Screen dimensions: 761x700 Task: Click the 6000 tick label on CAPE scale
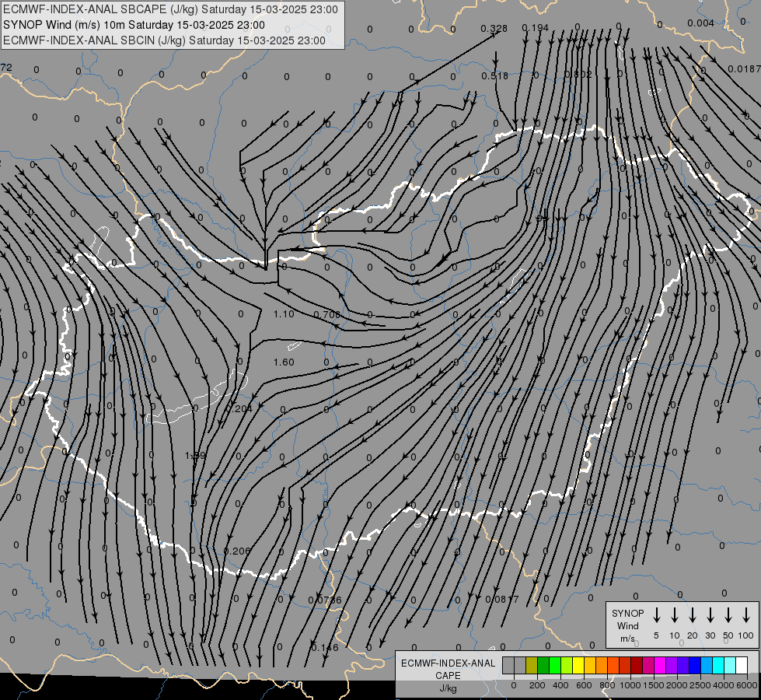tap(747, 685)
